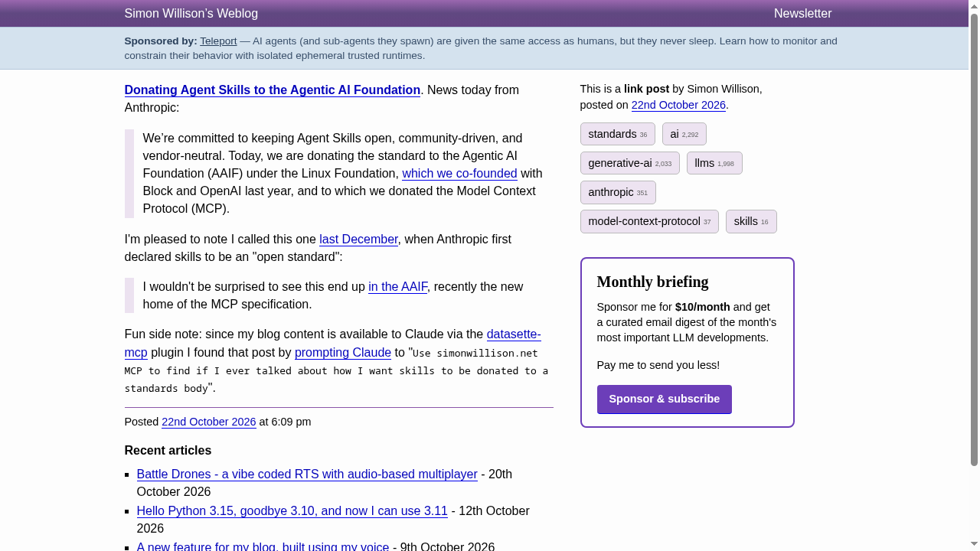Viewport: 980px width, 551px height.
Task: Open the 'last December' link
Action: pos(358,240)
